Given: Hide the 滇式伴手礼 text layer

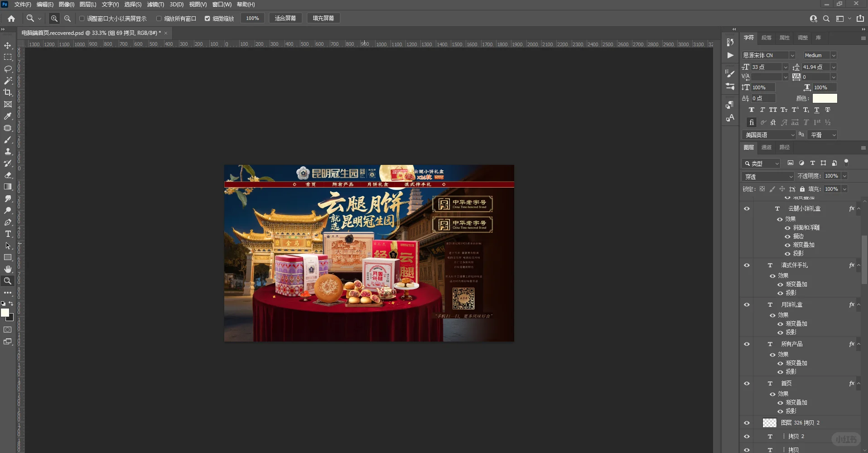Looking at the screenshot, I should pyautogui.click(x=747, y=265).
